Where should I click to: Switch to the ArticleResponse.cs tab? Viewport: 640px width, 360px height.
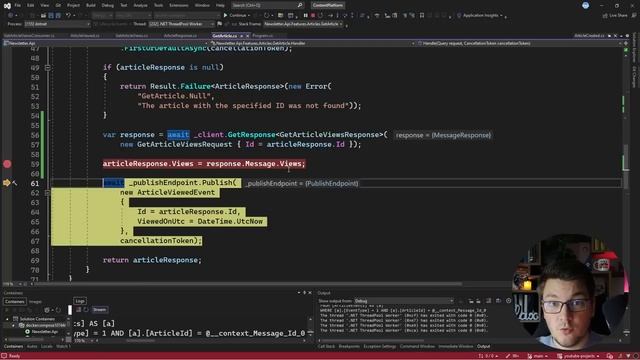tap(180, 36)
